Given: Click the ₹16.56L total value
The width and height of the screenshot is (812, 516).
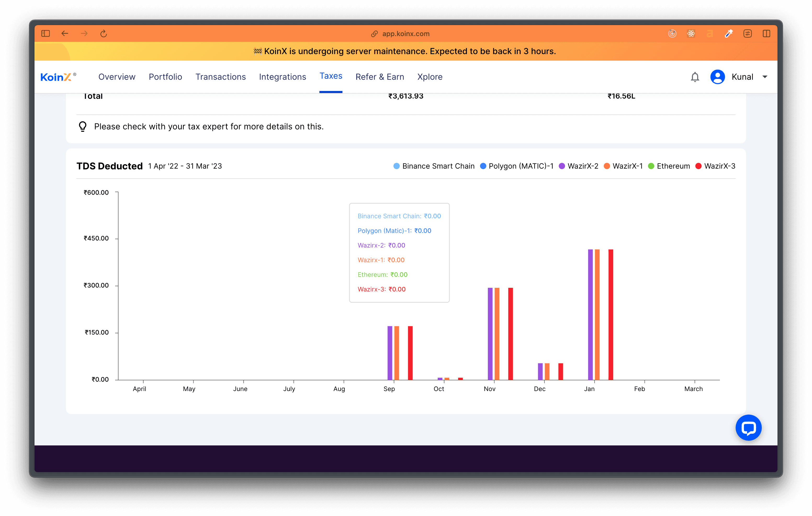Looking at the screenshot, I should coord(621,96).
